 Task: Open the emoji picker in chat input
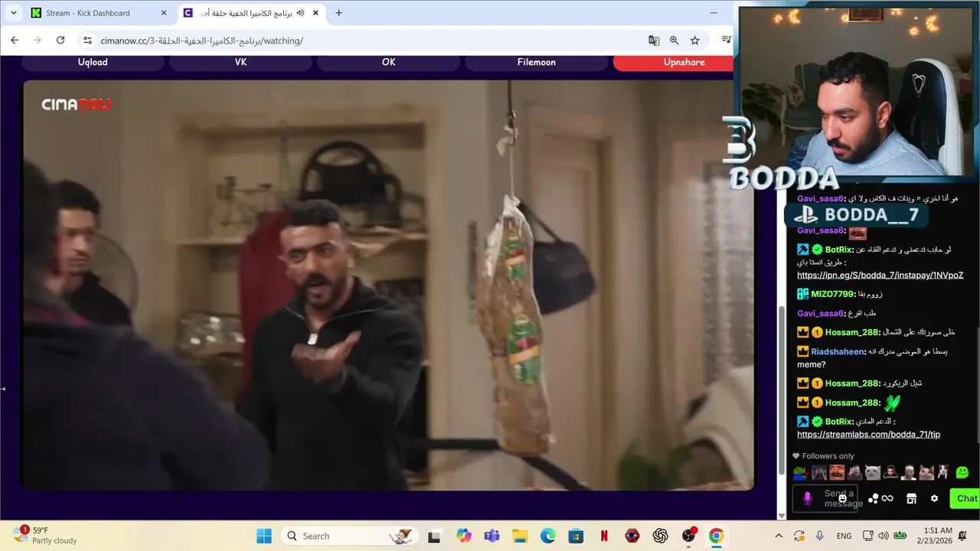click(x=842, y=498)
